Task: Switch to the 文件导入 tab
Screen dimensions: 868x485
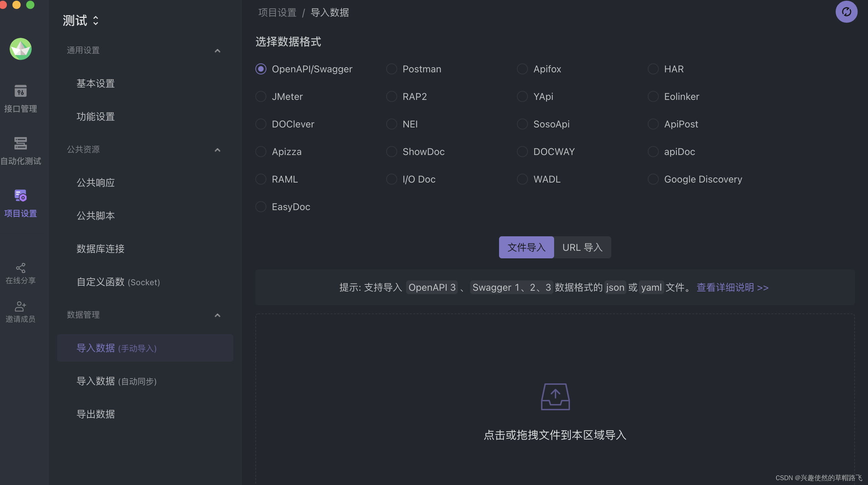Action: point(526,247)
